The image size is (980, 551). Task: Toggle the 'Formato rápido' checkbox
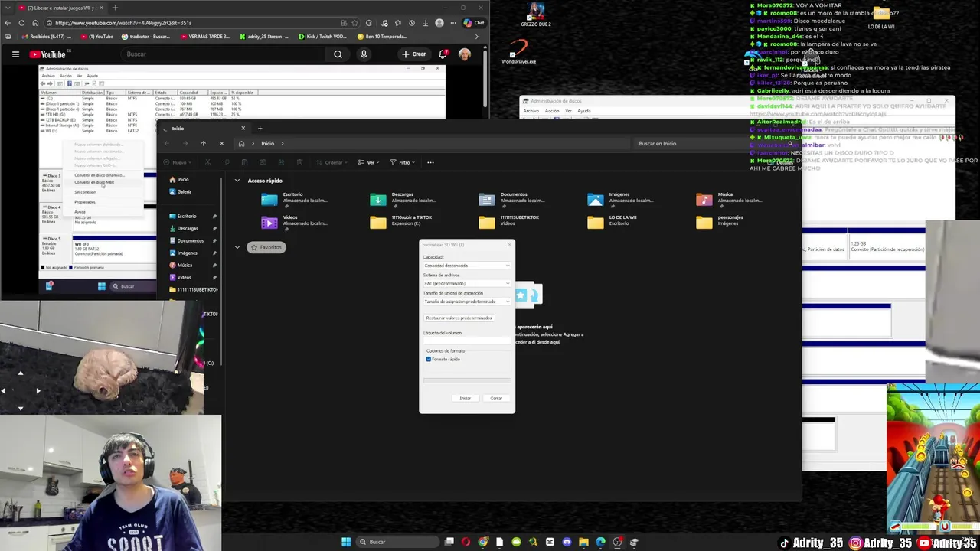428,359
